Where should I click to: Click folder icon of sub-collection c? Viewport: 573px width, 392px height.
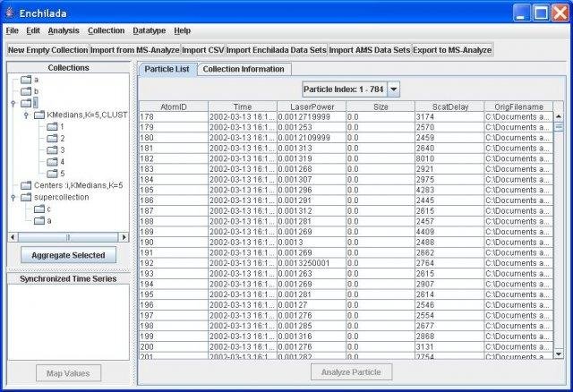[39, 209]
